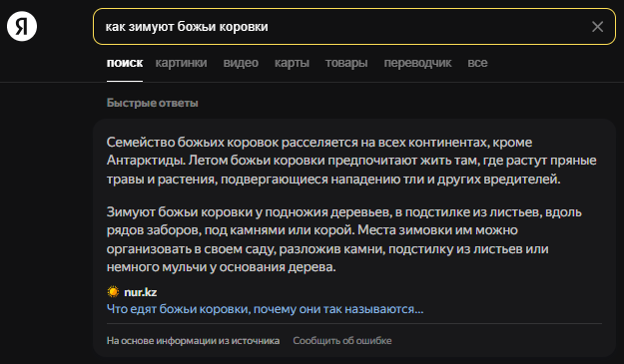The width and height of the screenshot is (624, 364).
Task: Go to the 'карты' tab
Action: pos(292,63)
